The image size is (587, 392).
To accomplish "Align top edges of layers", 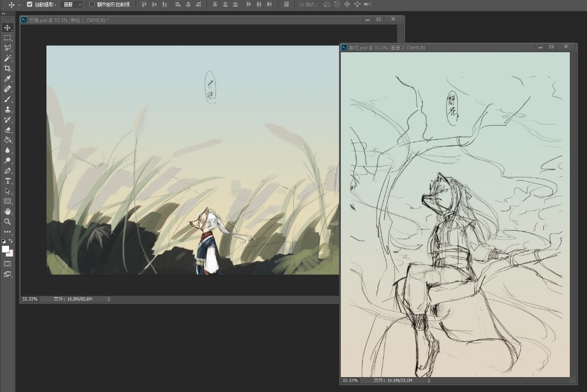I will click(x=144, y=5).
